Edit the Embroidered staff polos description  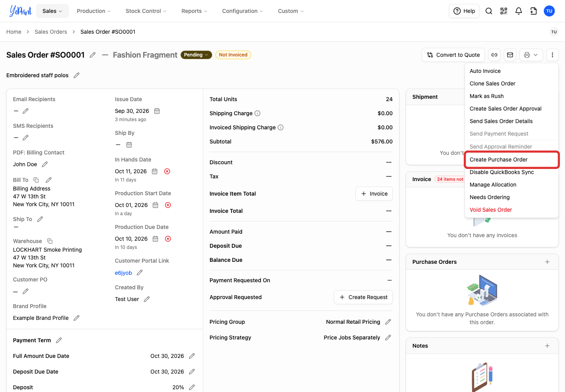click(77, 75)
